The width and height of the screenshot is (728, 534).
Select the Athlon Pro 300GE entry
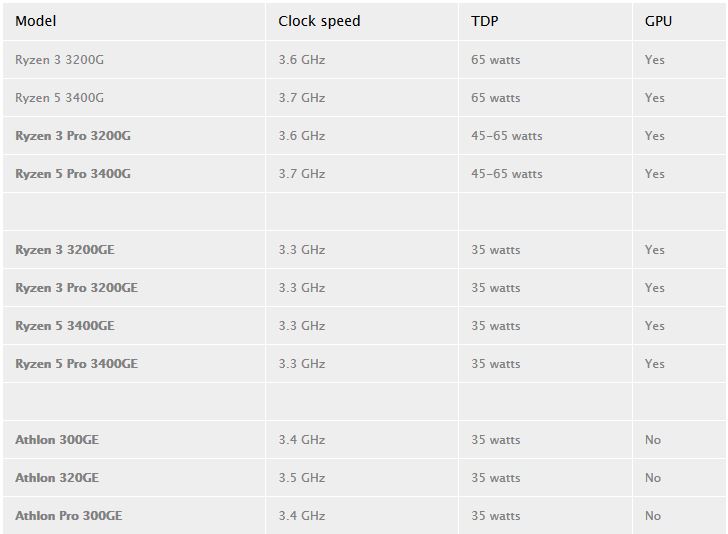[x=69, y=516]
